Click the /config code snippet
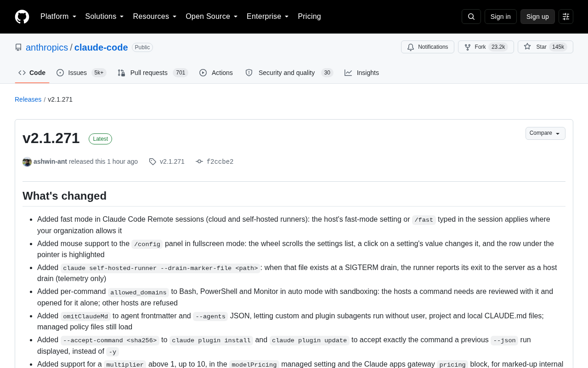 (147, 244)
